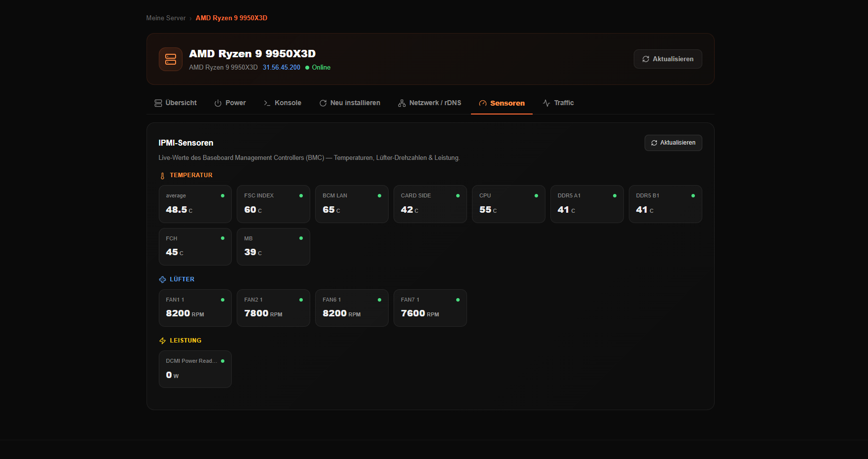Viewport: 868px width, 459px height.
Task: Click the fan icon beside LÜFTER
Action: point(162,279)
